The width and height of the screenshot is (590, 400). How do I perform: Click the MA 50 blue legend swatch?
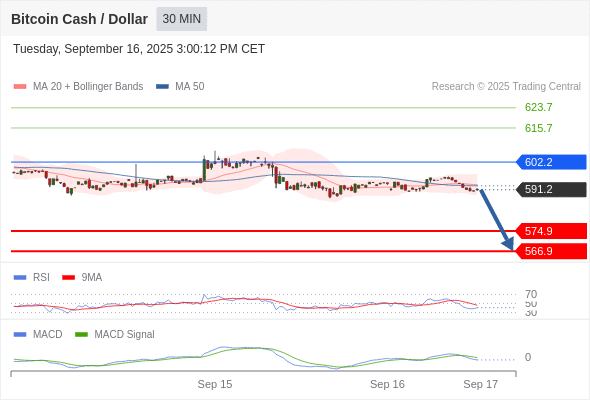coord(163,87)
